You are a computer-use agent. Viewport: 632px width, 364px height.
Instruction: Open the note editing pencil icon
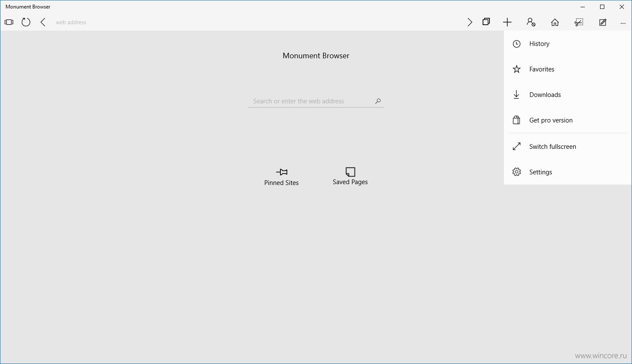pyautogui.click(x=603, y=22)
